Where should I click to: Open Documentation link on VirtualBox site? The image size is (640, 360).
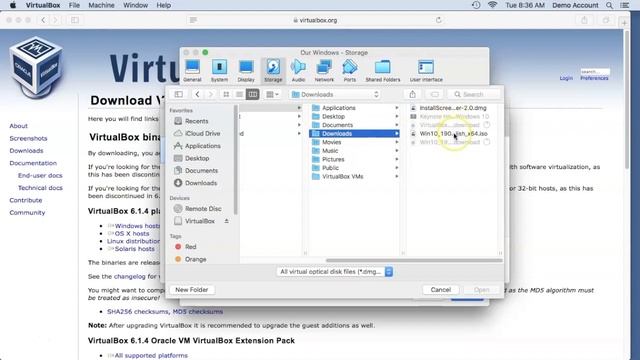33,163
